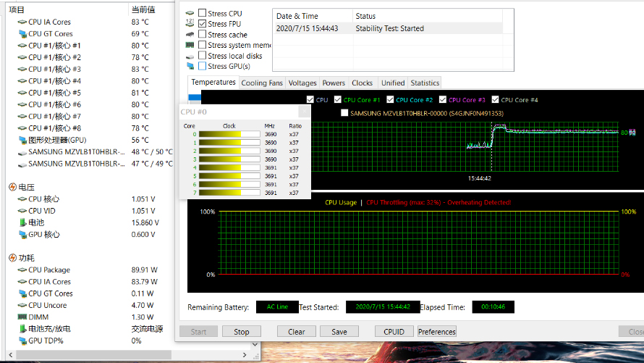Screen dimensions: 644x363
Task: Open Preferences
Action: 436,331
